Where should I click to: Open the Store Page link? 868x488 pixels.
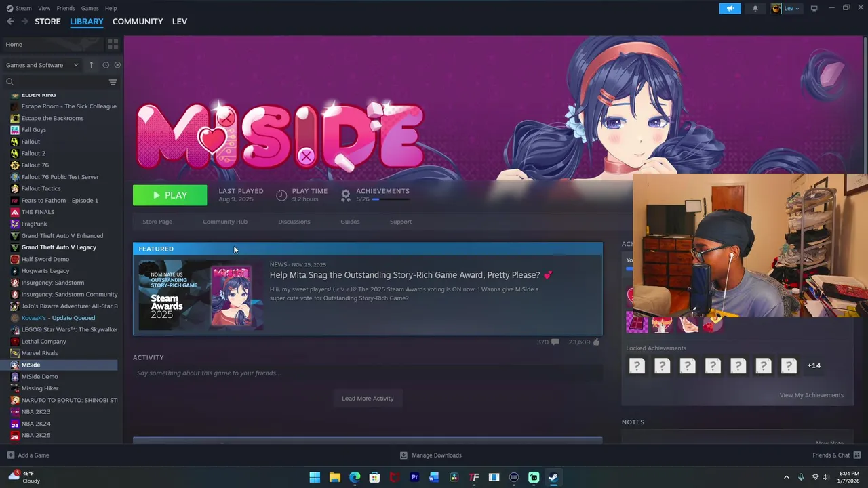pos(157,222)
